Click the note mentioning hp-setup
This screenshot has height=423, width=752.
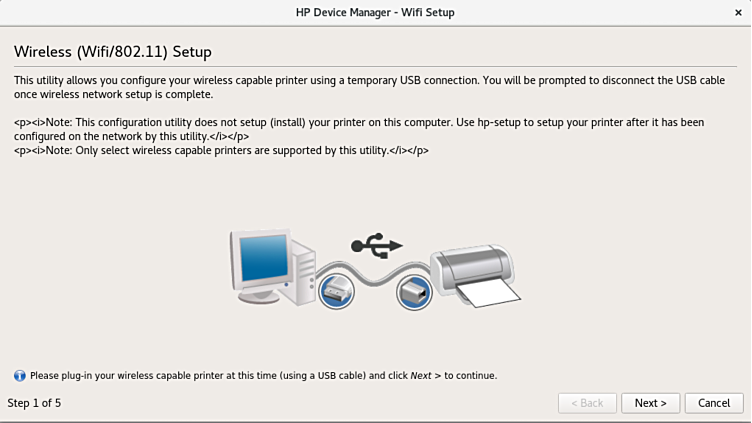(360, 128)
